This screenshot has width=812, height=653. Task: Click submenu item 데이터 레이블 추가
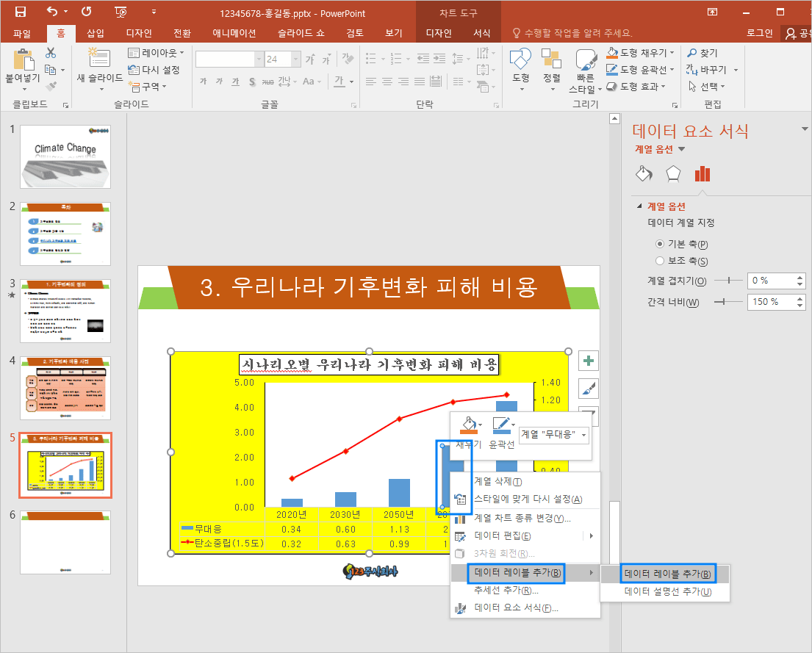tap(666, 574)
